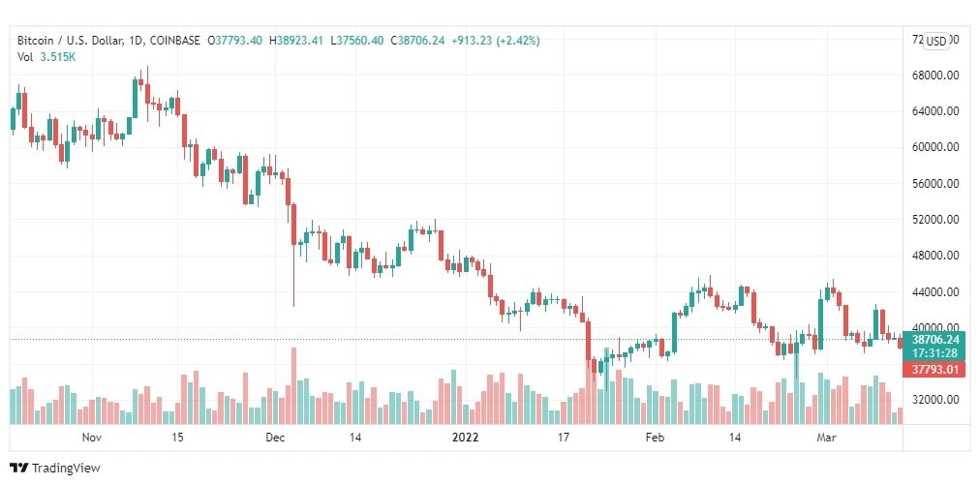The width and height of the screenshot is (980, 485).
Task: Open the USD currency selector
Action: tap(936, 41)
